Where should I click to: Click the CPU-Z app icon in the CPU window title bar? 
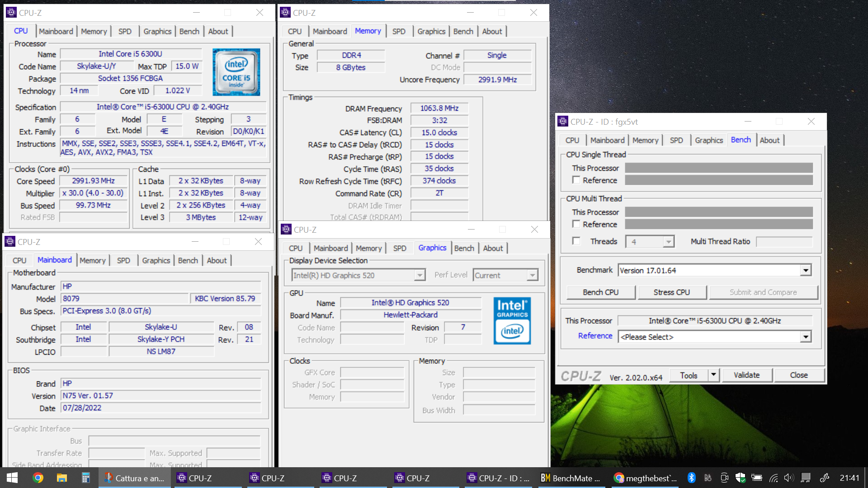click(x=11, y=13)
